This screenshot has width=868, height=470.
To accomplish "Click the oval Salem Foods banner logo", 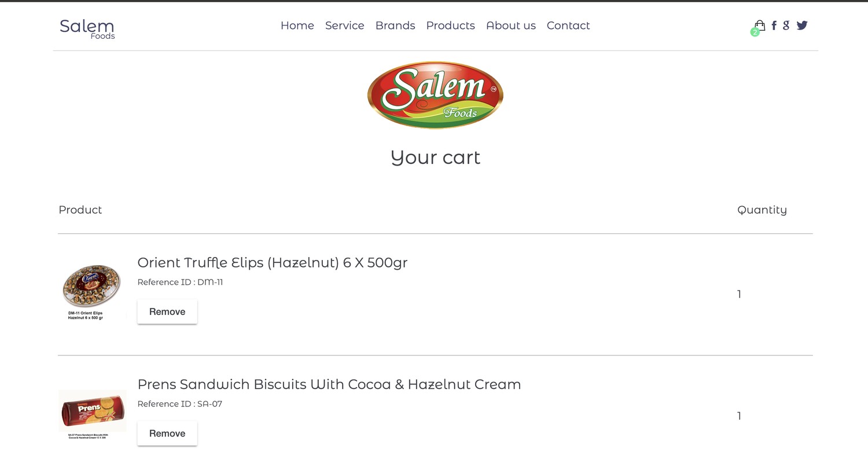I will [x=435, y=95].
